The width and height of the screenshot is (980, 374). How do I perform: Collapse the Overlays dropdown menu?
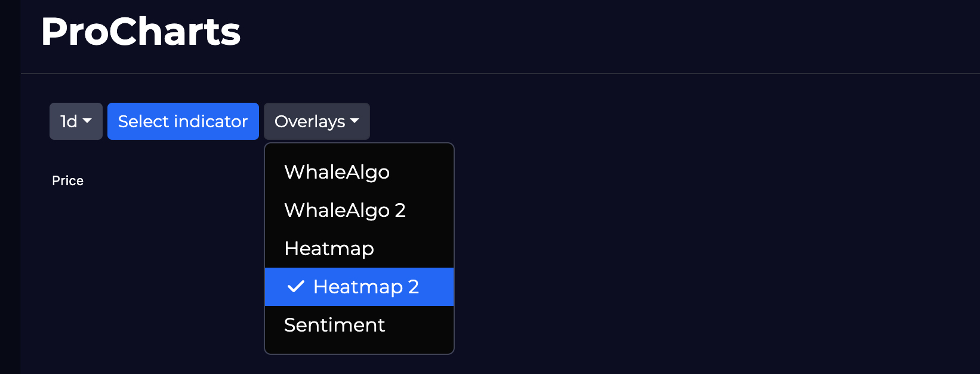(x=316, y=121)
